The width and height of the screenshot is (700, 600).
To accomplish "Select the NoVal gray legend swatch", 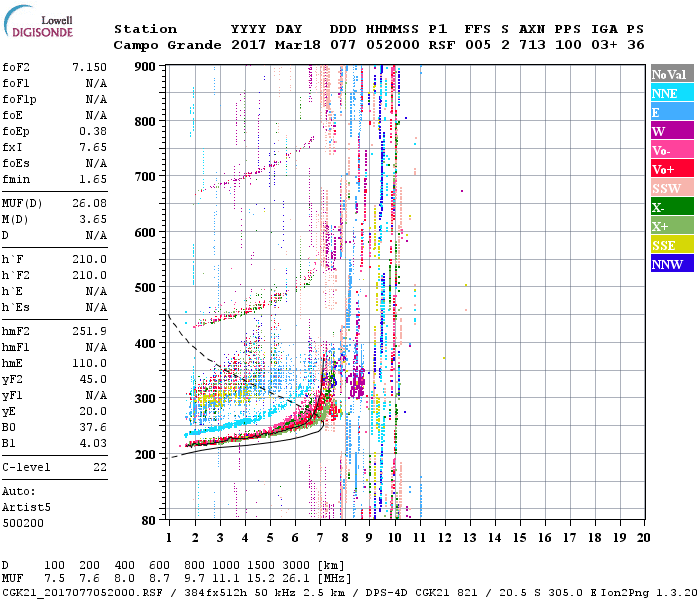I will (x=671, y=74).
